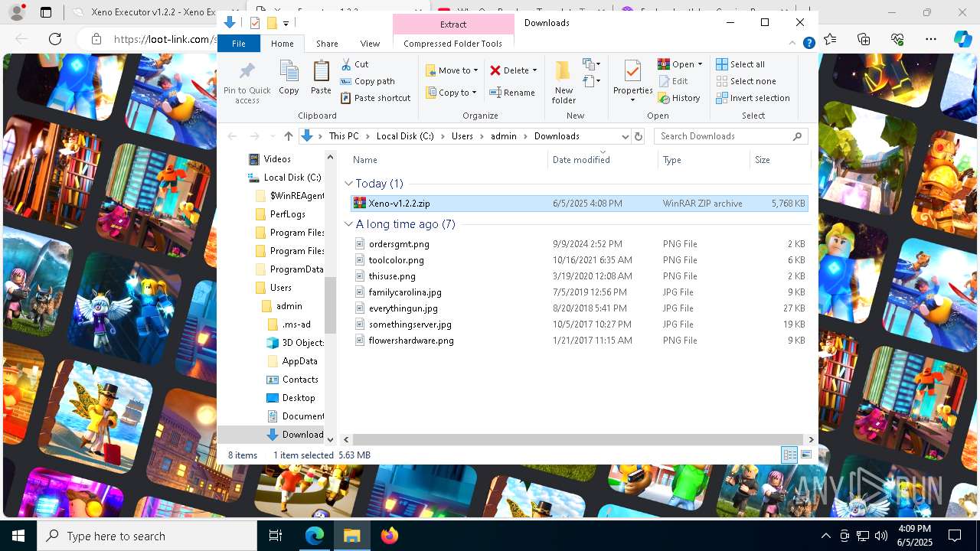Click navigation pane scroll down arrow
980x551 pixels.
click(331, 439)
